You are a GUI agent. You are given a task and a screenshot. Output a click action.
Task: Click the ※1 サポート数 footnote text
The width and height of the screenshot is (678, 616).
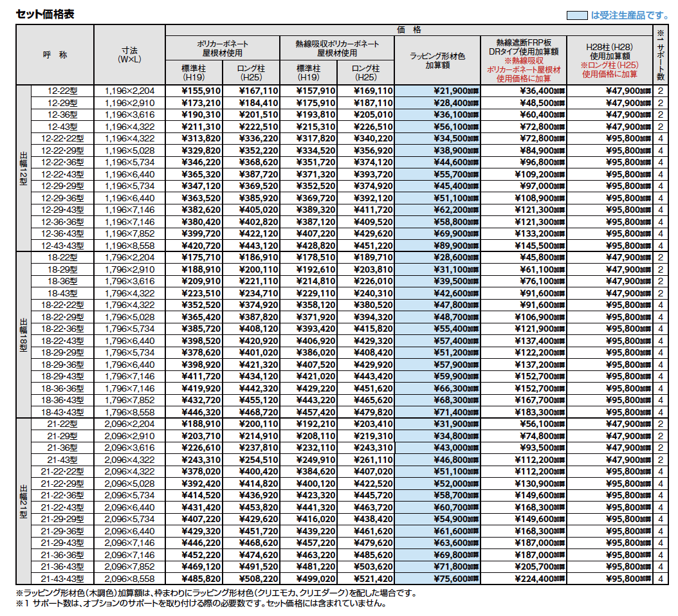point(201,604)
